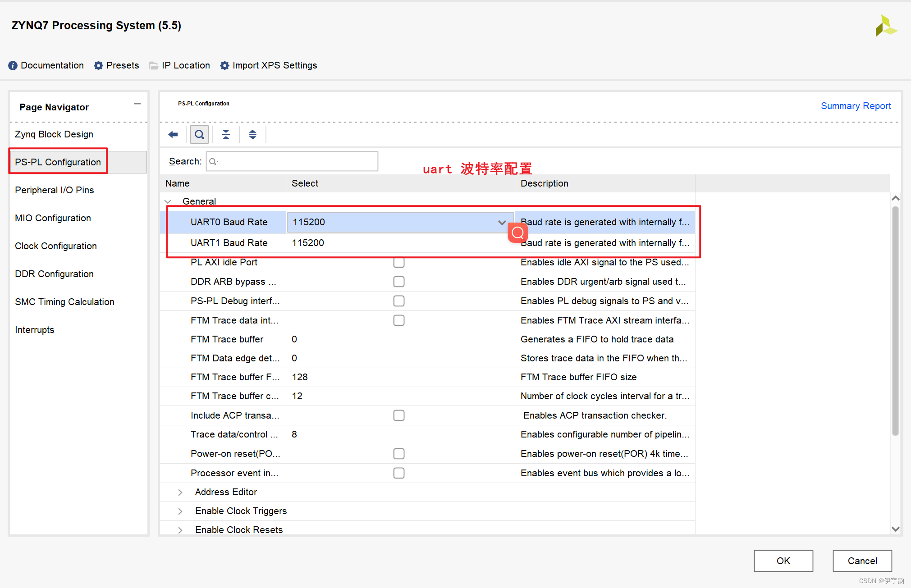Open the UART0 Baud Rate dropdown

pyautogui.click(x=501, y=222)
